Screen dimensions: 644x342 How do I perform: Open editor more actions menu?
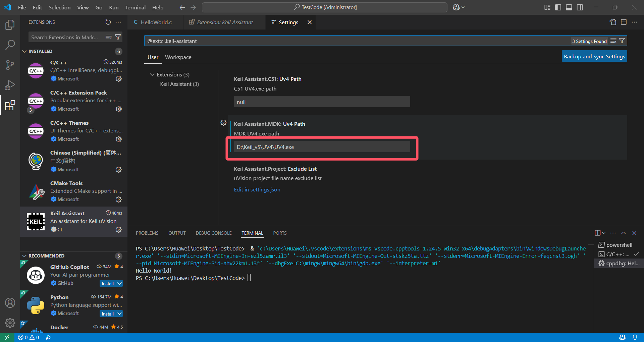coord(634,22)
